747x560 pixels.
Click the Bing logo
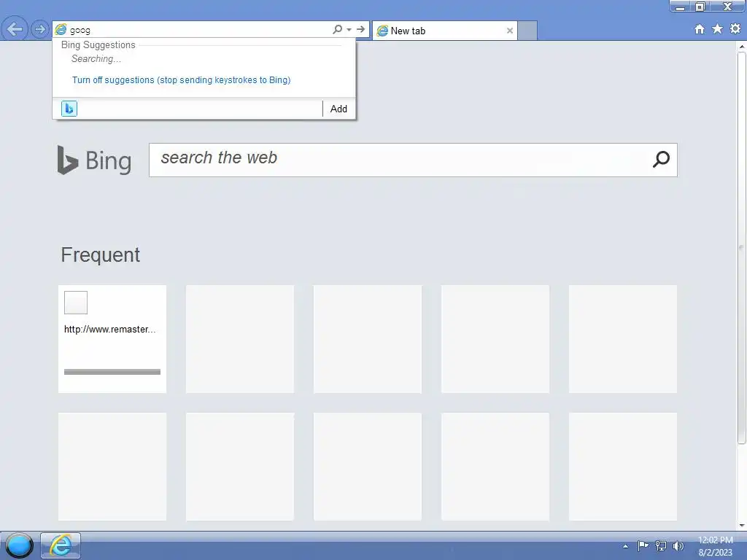(94, 160)
